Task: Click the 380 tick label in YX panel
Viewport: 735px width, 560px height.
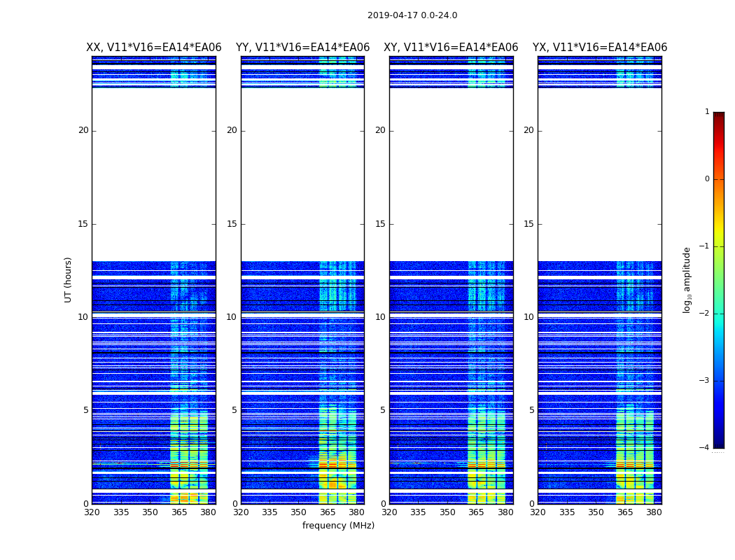Action: click(x=654, y=512)
